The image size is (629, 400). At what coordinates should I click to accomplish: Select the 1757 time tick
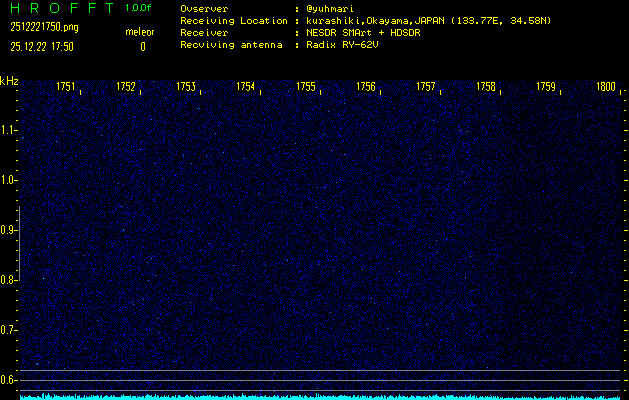click(x=426, y=87)
